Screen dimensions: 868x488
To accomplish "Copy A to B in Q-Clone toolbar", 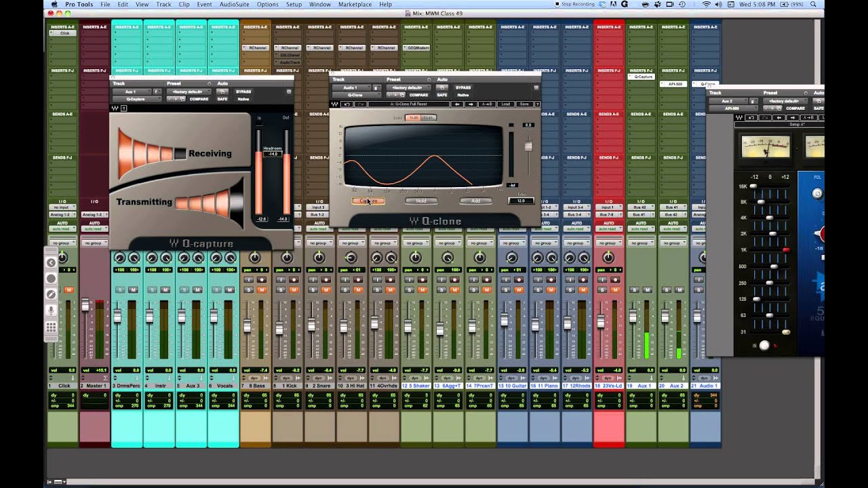I will point(487,104).
